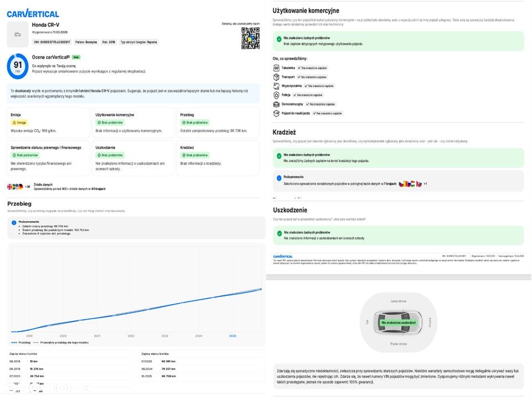Click the 06.2019 15 276 km record

(x=70, y=369)
